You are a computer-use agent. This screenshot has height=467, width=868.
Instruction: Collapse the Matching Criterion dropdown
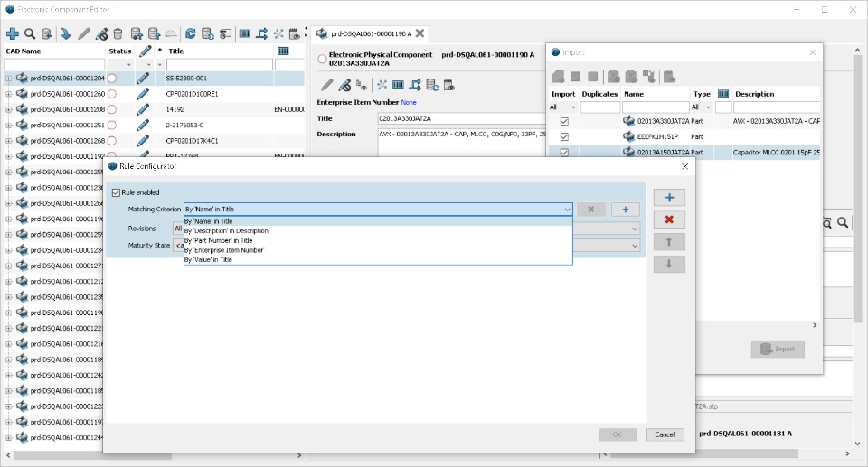(567, 210)
